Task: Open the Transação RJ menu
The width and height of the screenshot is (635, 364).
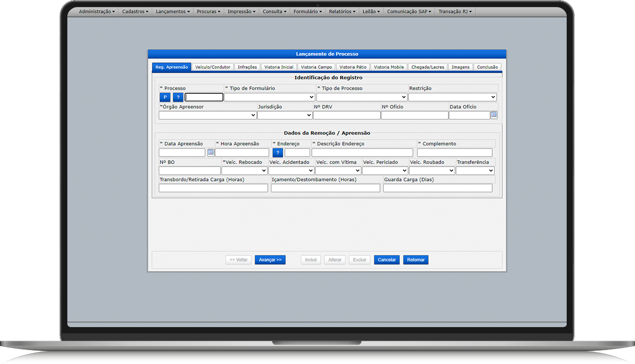Action: [455, 11]
